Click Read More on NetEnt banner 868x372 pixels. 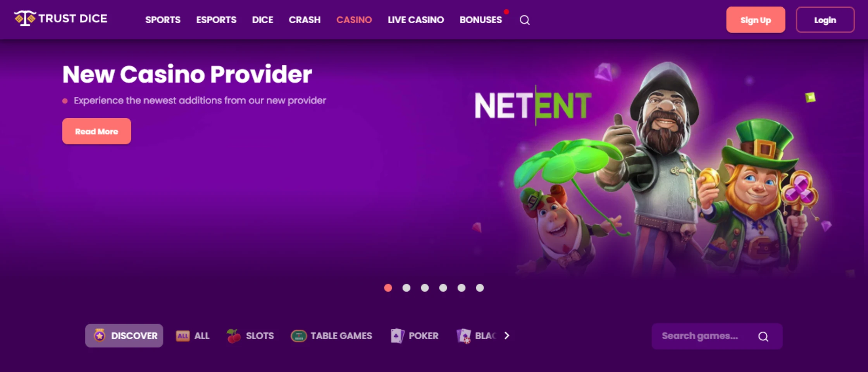(96, 131)
